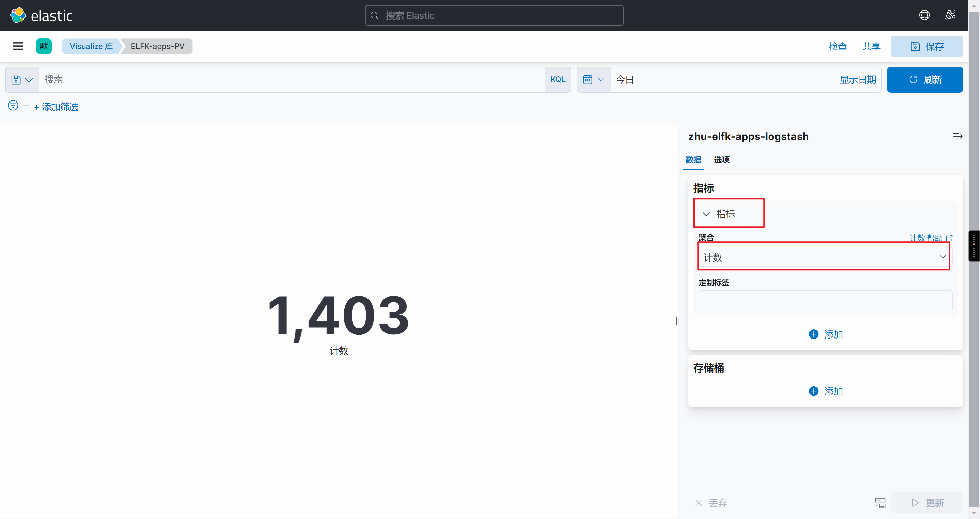Open the help menu lifebuoy icon
Viewport: 980px width, 519px height.
coord(925,15)
